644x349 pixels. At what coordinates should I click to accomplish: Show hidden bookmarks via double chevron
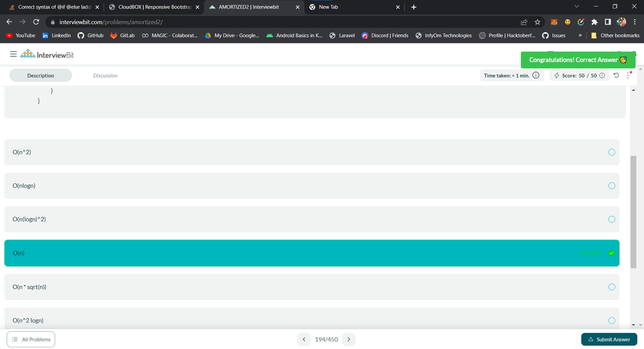tap(580, 35)
